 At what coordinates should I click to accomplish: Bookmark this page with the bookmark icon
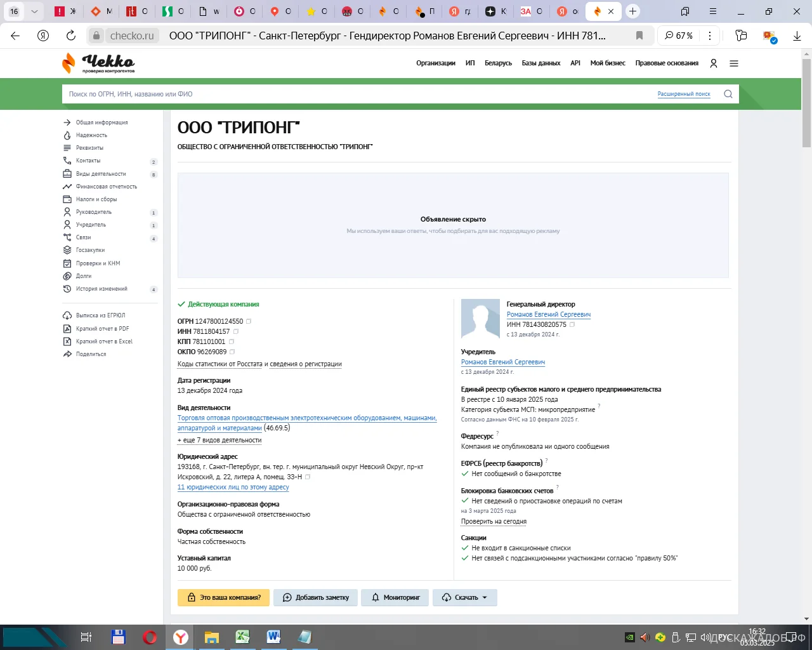[x=639, y=36]
